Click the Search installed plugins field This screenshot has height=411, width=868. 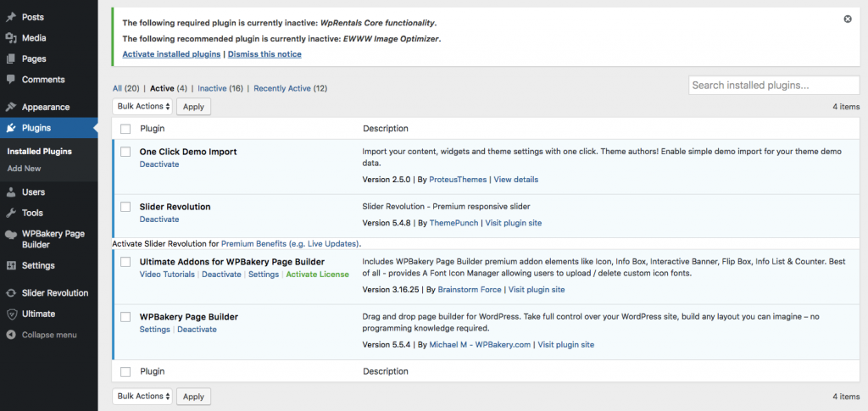click(774, 86)
